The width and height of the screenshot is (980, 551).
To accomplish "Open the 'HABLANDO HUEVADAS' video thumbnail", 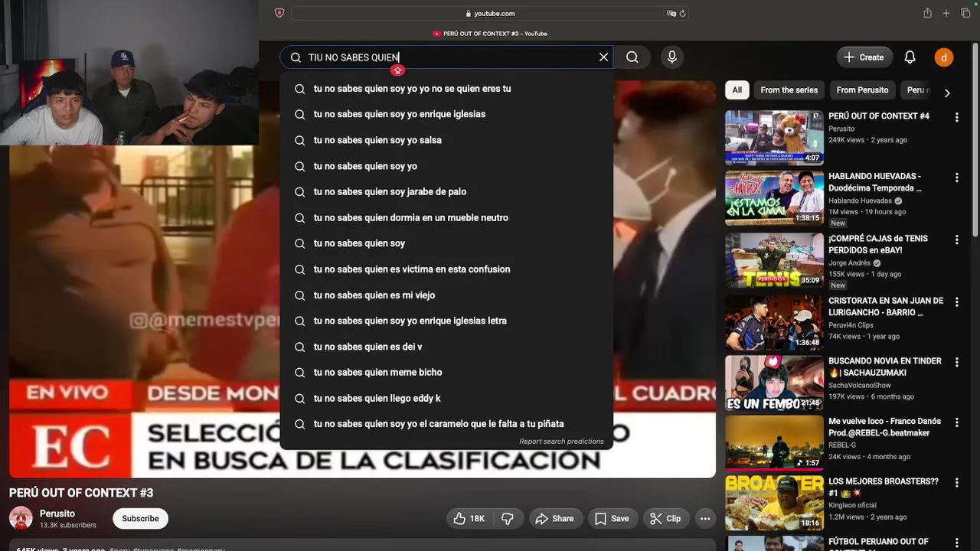I will pos(774,198).
